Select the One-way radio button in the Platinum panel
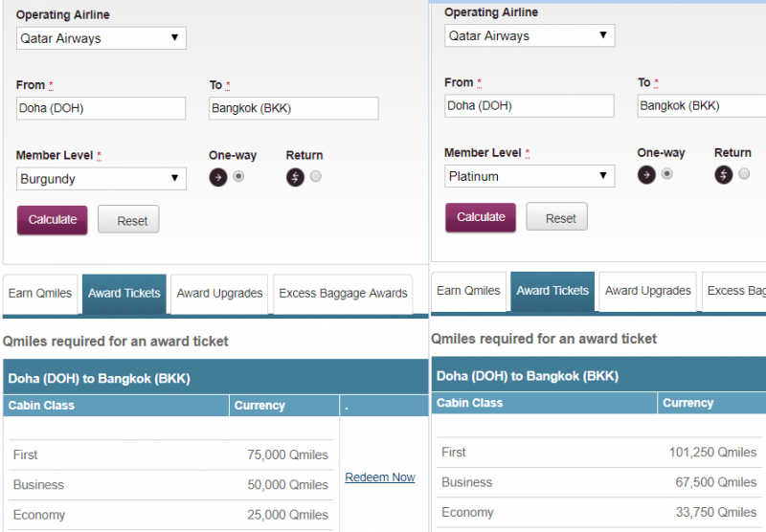Screen dimensions: 766x532 tap(666, 174)
